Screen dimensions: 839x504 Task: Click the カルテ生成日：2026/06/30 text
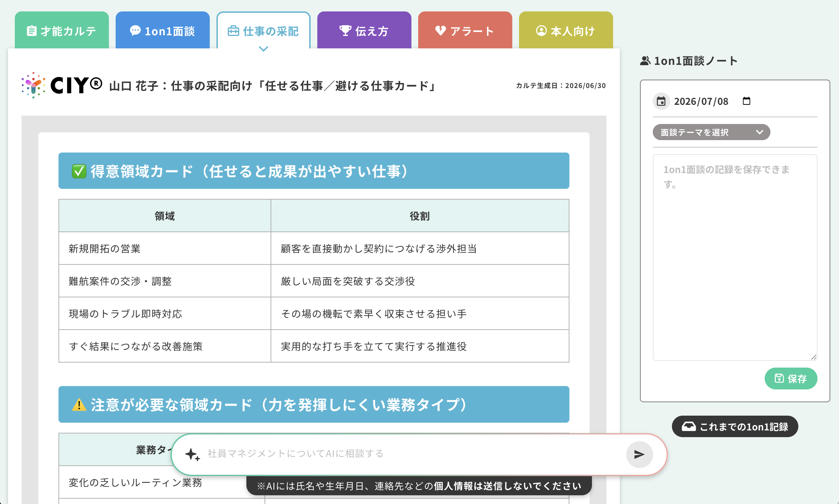point(561,86)
